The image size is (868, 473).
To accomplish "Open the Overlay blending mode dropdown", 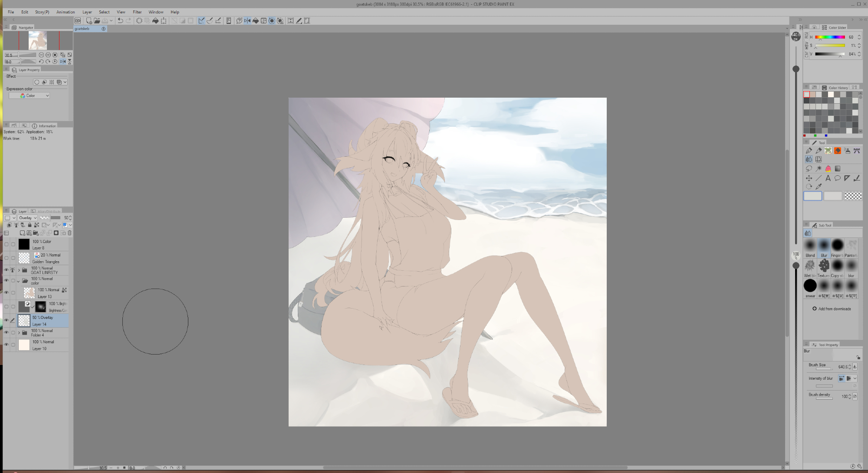I will pyautogui.click(x=28, y=218).
